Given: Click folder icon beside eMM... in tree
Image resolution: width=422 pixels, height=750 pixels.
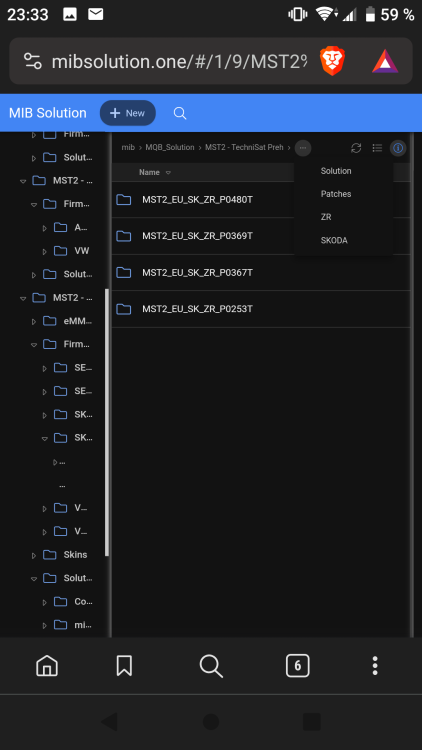Looking at the screenshot, I should pyautogui.click(x=50, y=321).
